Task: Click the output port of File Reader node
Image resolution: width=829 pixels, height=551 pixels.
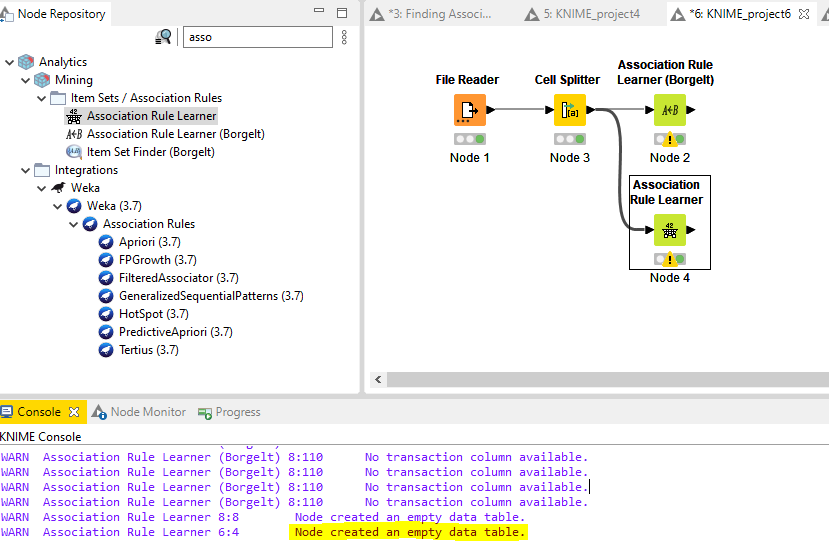Action: click(491, 110)
